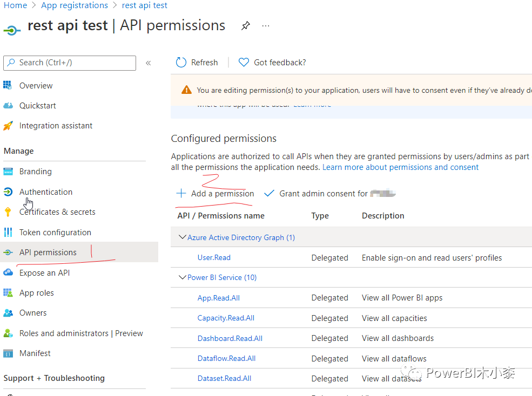Viewport: 532px width, 396px height.
Task: Click Grant admin consent button
Action: [330, 194]
